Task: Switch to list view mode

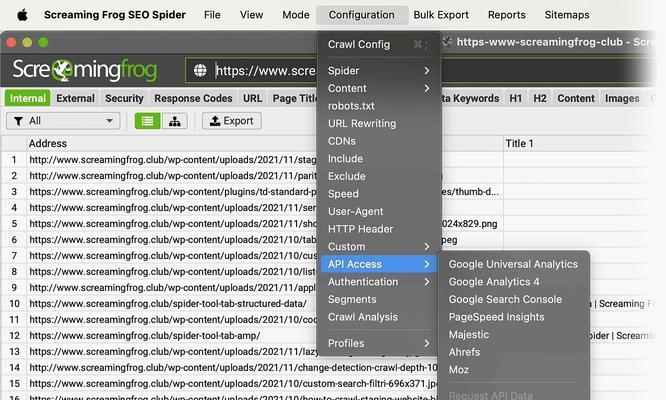Action: coord(148,121)
